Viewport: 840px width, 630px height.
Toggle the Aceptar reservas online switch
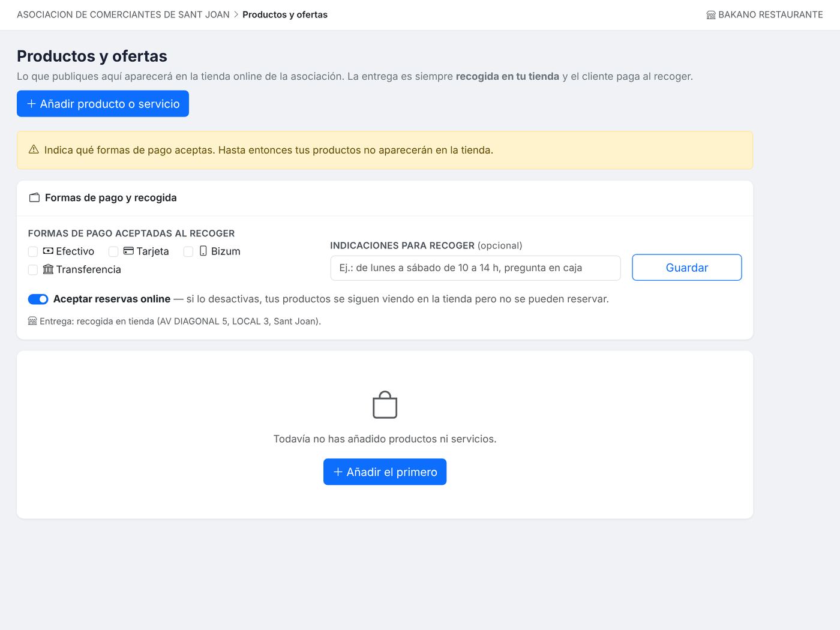38,299
